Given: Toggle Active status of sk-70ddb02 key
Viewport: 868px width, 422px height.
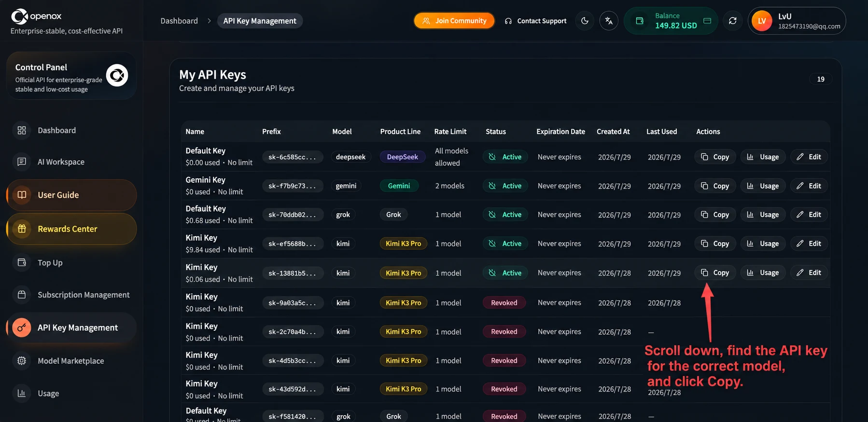Looking at the screenshot, I should click(505, 215).
